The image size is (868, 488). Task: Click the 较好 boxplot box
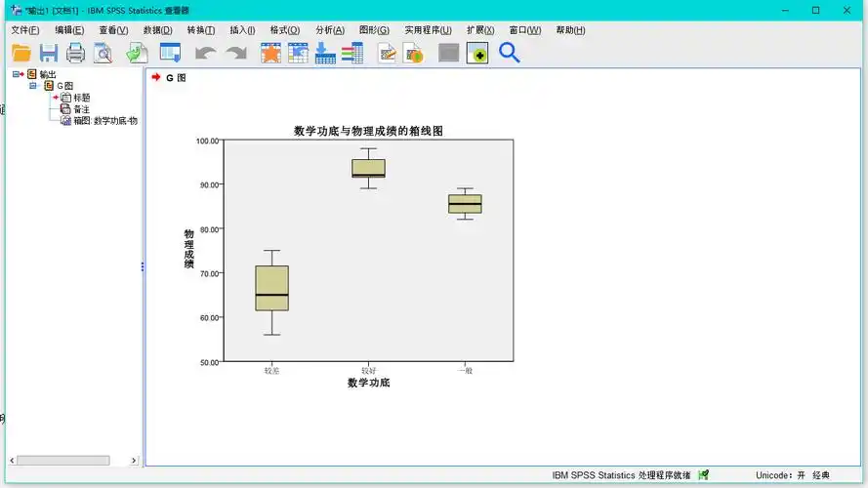pyautogui.click(x=369, y=168)
